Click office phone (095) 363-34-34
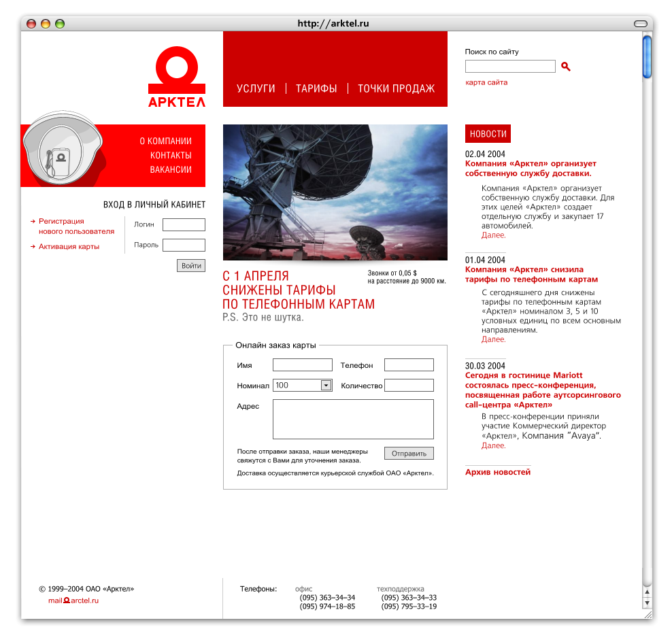 pyautogui.click(x=327, y=598)
